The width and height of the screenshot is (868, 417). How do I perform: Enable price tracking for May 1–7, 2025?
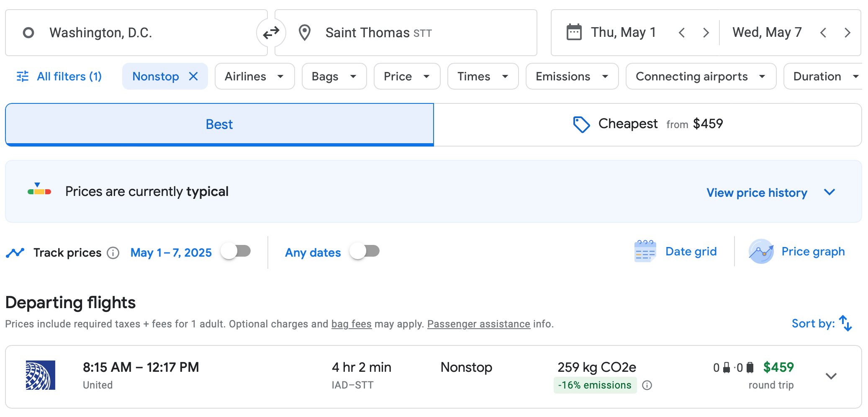pyautogui.click(x=236, y=251)
